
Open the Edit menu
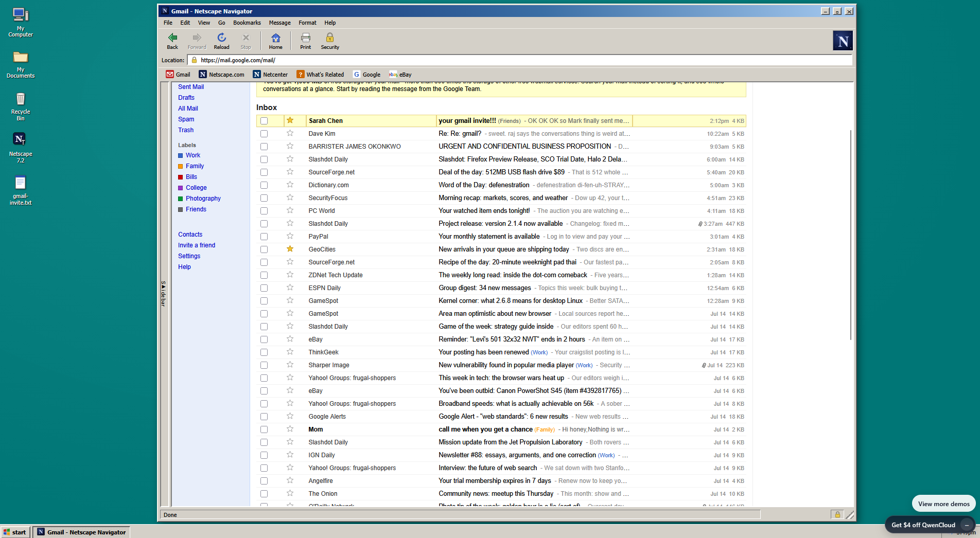coord(185,23)
